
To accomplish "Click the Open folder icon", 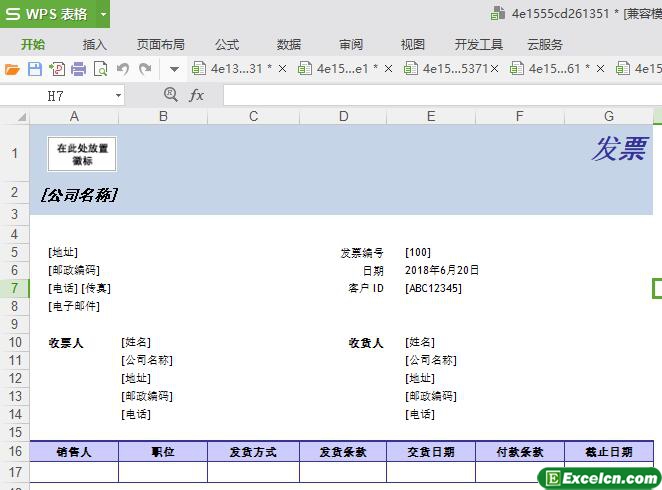I will 12,69.
